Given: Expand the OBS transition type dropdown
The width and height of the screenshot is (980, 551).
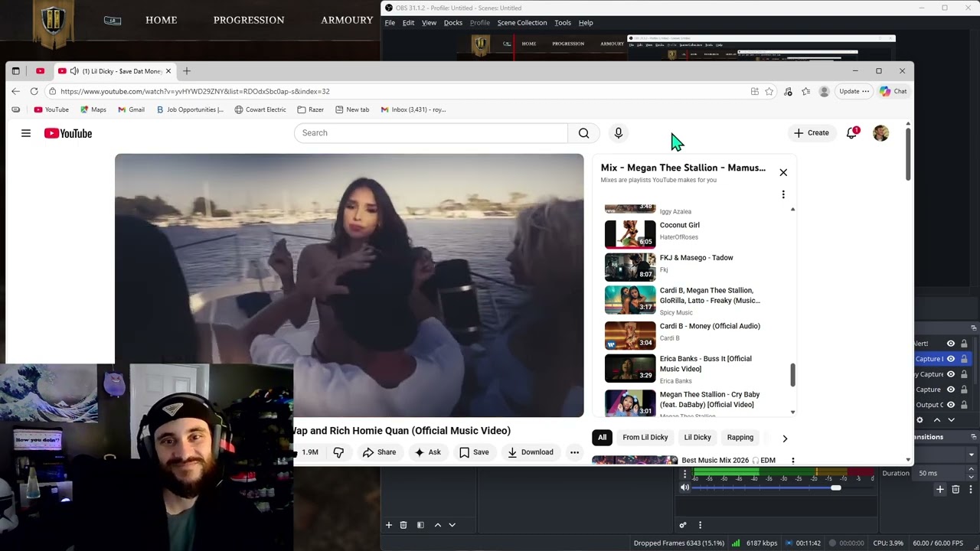Looking at the screenshot, I should (971, 455).
